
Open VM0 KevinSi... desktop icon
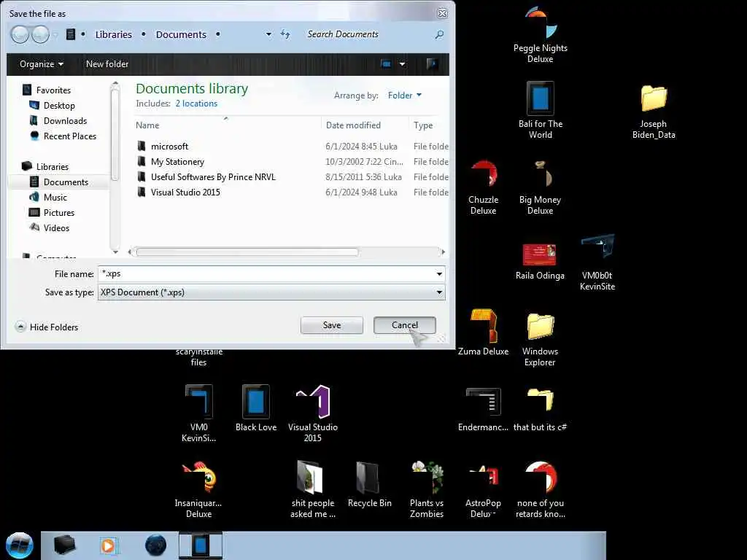click(x=198, y=413)
